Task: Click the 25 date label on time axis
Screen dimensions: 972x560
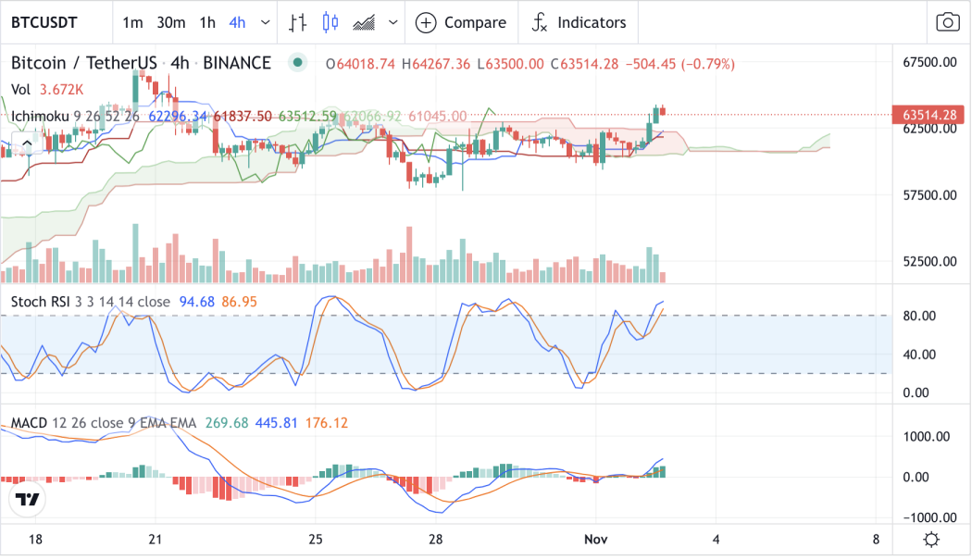Action: click(316, 540)
